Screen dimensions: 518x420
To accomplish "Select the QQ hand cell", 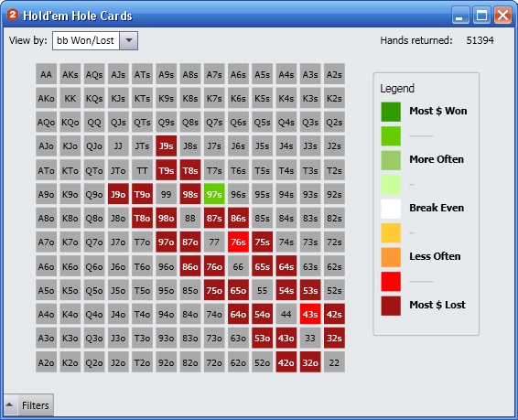I will point(94,123).
